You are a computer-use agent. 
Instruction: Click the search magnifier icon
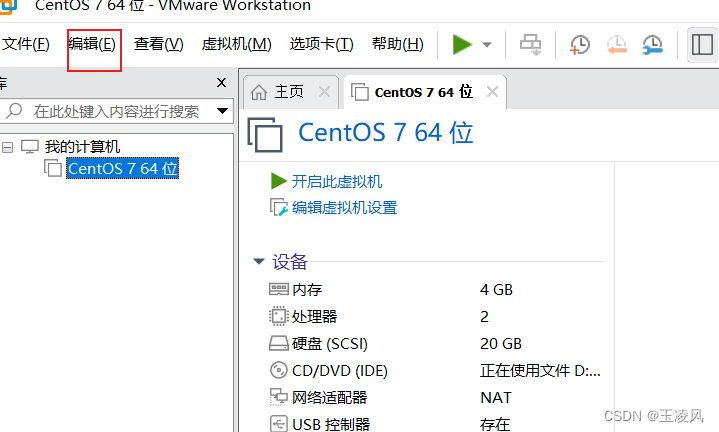[15, 111]
